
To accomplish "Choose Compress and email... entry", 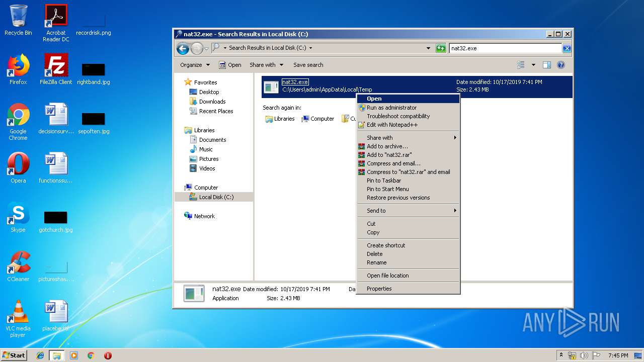I will click(408, 163).
